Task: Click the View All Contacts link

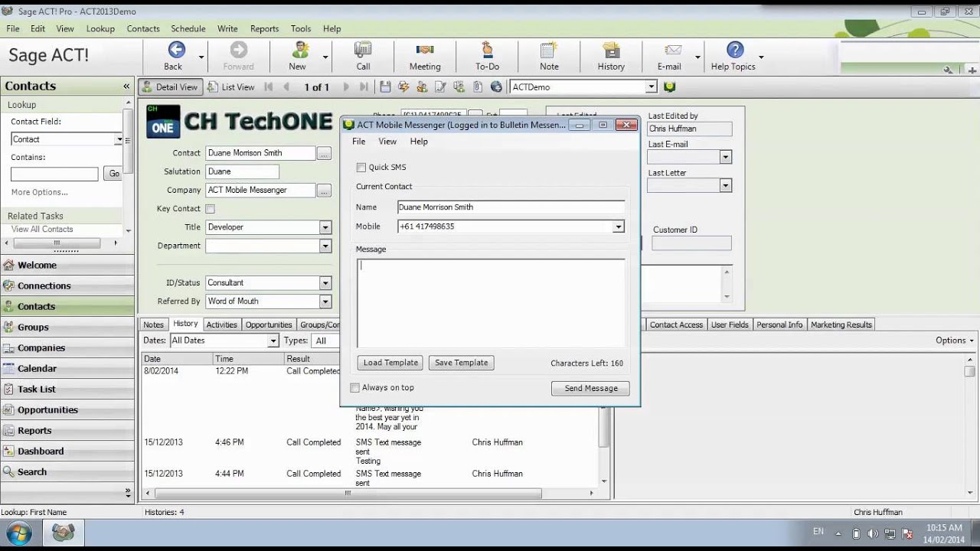Action: 42,230
